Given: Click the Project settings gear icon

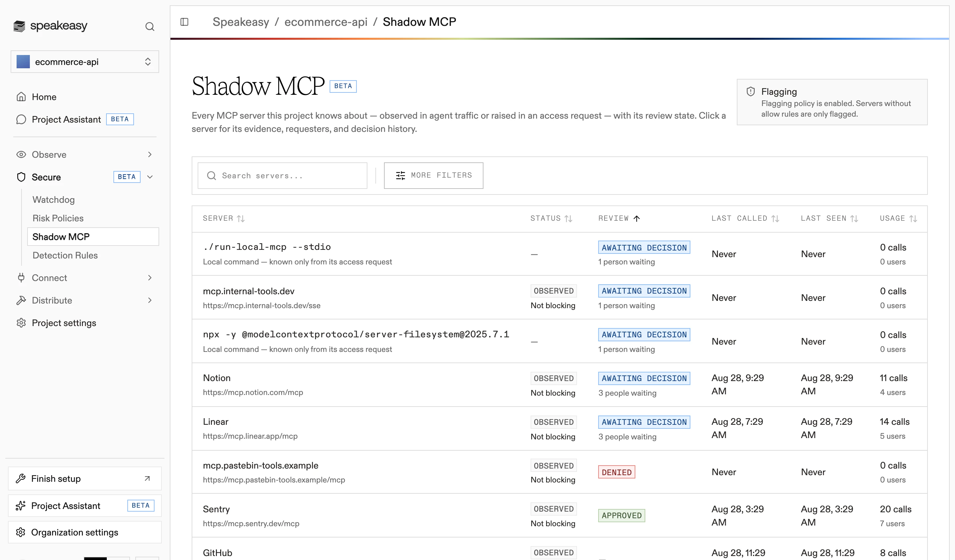Looking at the screenshot, I should point(21,323).
